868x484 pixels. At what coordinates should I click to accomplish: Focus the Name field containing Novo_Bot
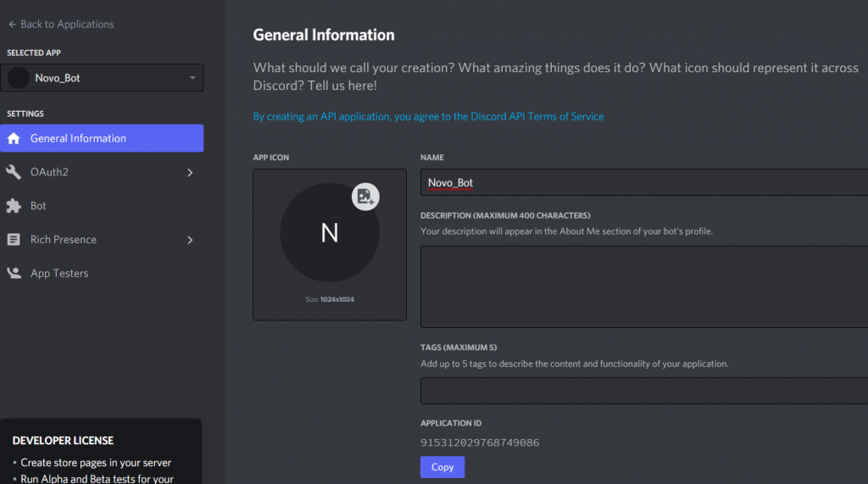click(x=644, y=183)
